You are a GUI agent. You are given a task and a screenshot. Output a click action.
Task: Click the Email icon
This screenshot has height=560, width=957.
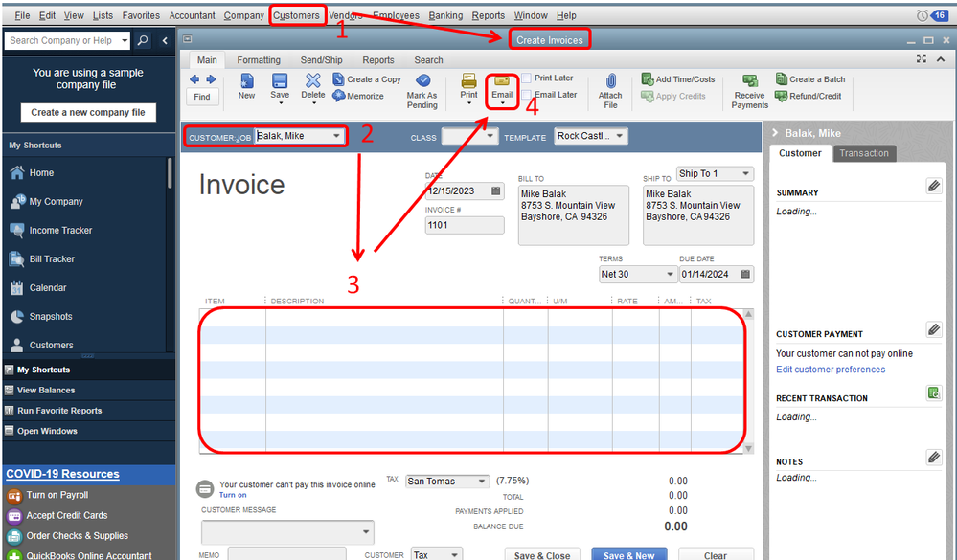pyautogui.click(x=502, y=81)
